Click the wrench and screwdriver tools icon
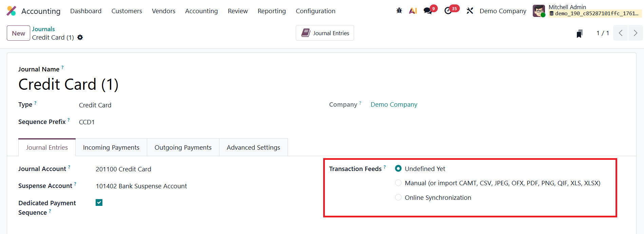 470,11
